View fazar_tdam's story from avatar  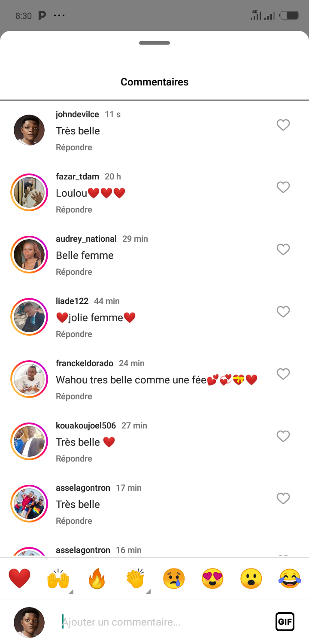click(29, 192)
